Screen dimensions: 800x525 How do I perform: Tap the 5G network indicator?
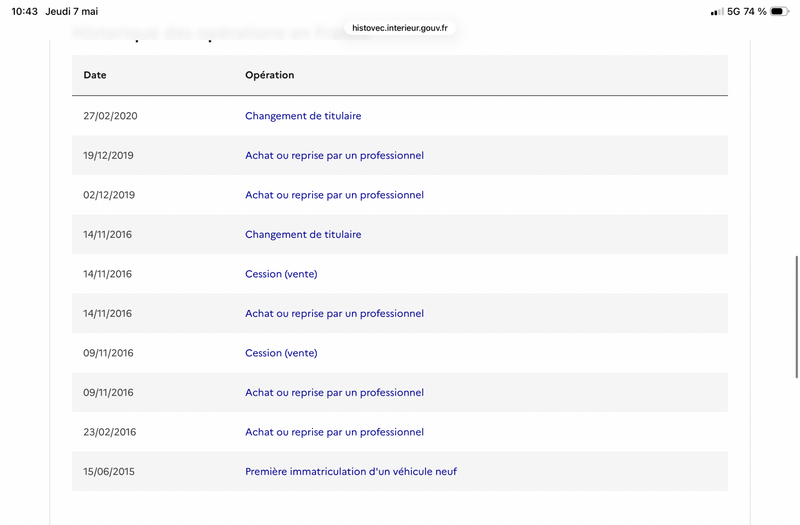[x=733, y=11]
